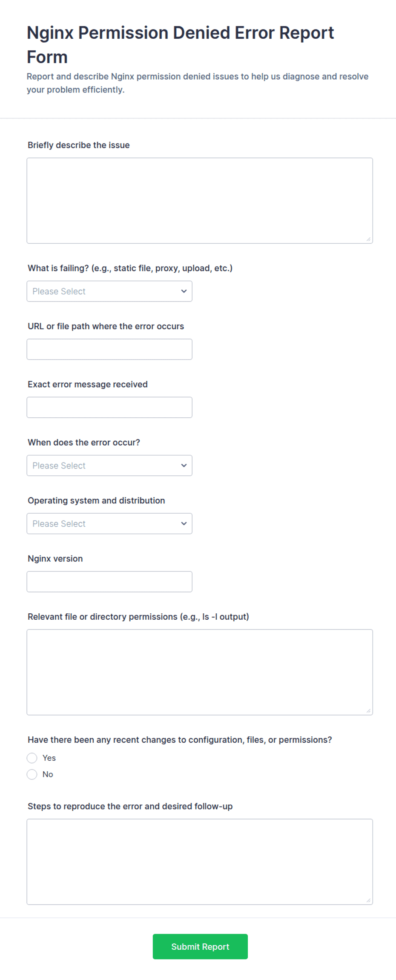The width and height of the screenshot is (396, 980).
Task: Click the chevron icon in 'When does the error occur?'
Action: 184,466
